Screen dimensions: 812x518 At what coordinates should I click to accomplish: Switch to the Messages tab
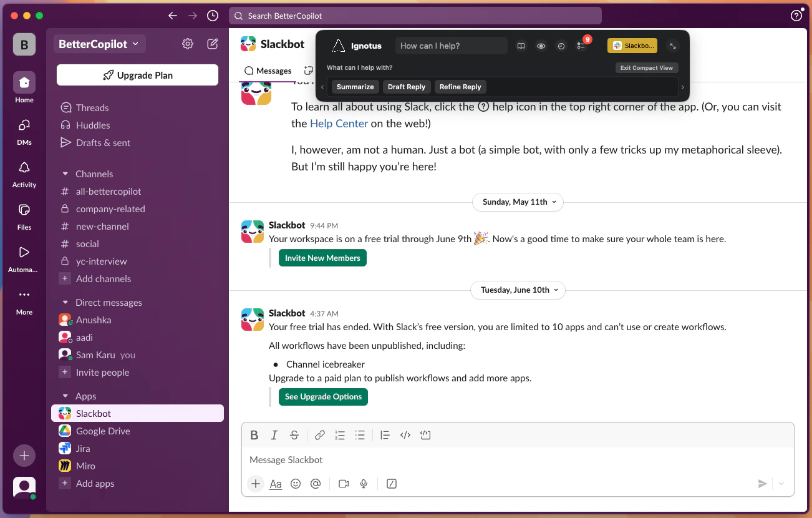[268, 71]
